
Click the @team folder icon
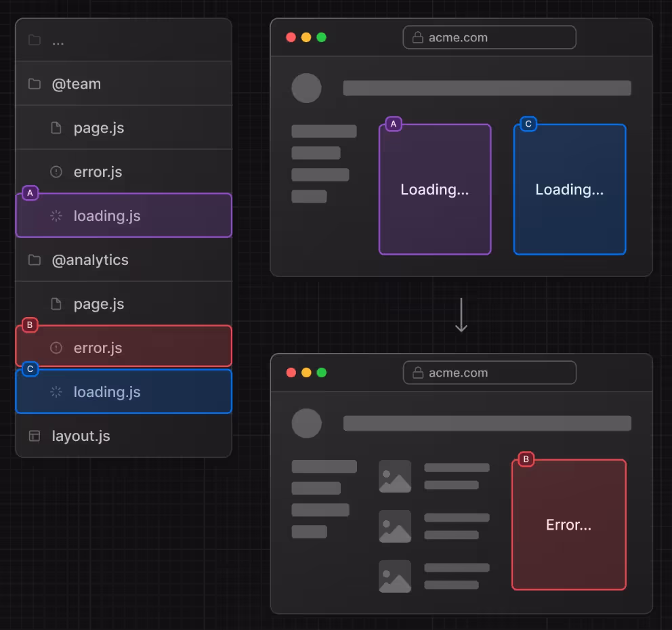[x=35, y=83]
